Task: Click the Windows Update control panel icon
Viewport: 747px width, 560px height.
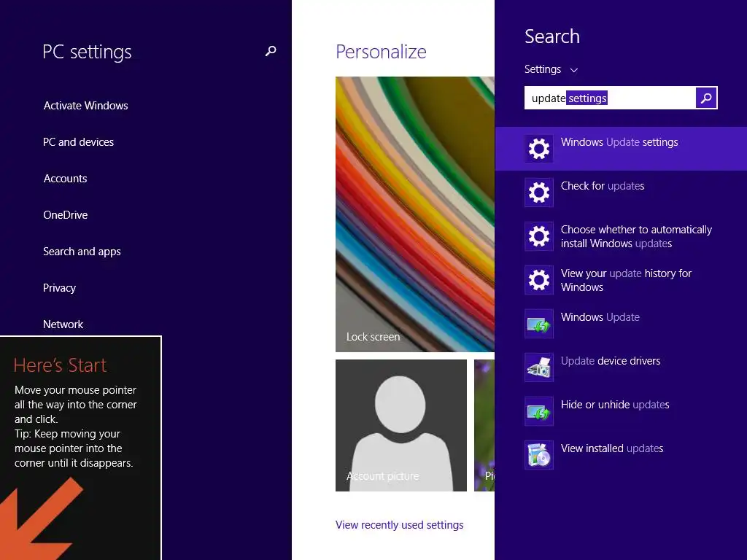Action: (539, 324)
